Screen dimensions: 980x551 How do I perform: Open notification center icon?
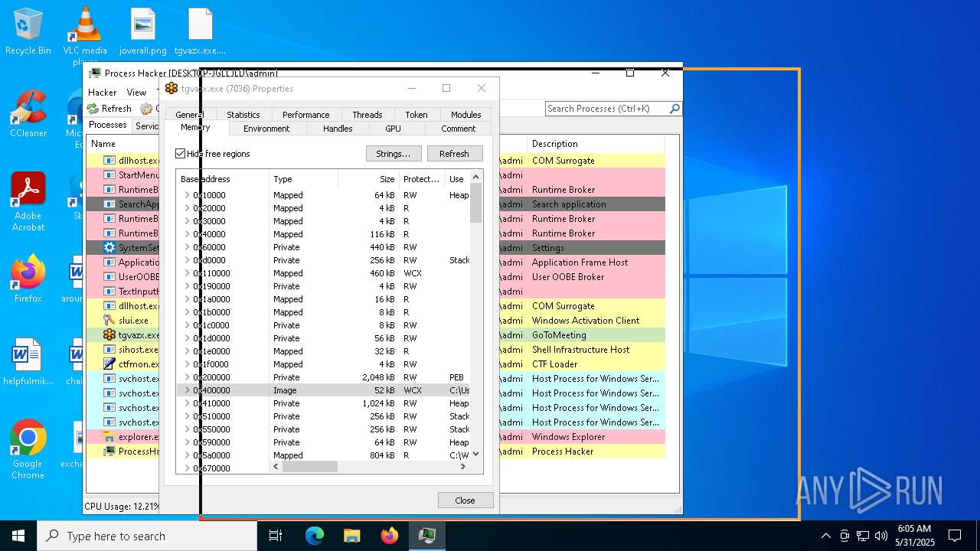click(x=955, y=536)
